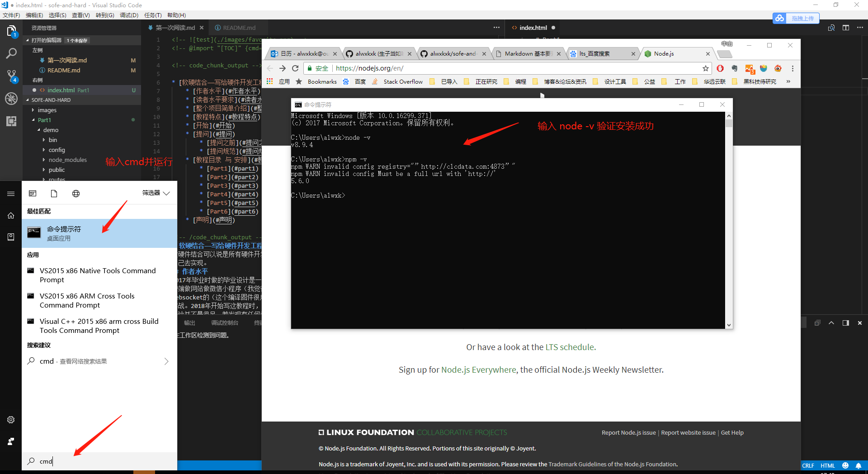This screenshot has width=868, height=474.
Task: Open the Chrome three-dot menu
Action: click(x=793, y=68)
